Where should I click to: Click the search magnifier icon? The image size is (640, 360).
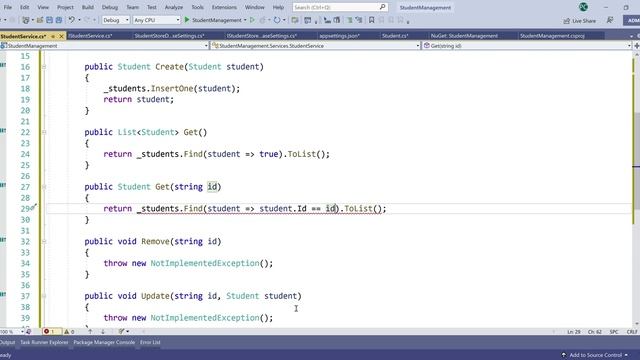click(382, 7)
